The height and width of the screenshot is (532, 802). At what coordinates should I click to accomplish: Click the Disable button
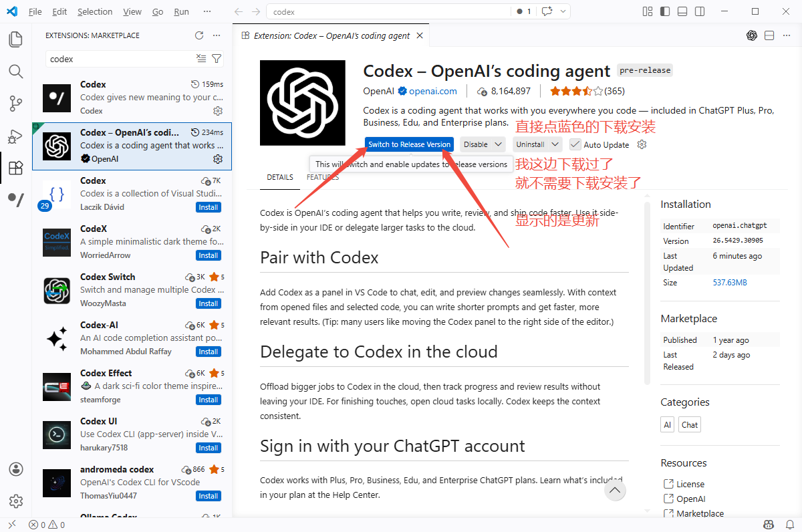[476, 144]
